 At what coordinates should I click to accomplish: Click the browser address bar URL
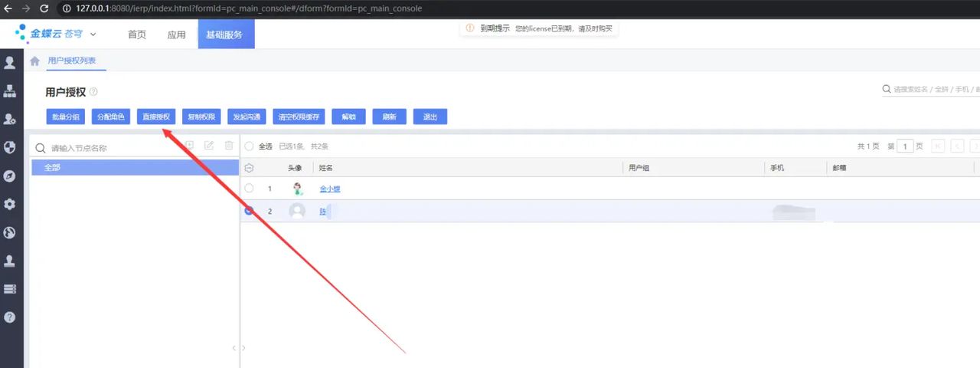pos(249,8)
